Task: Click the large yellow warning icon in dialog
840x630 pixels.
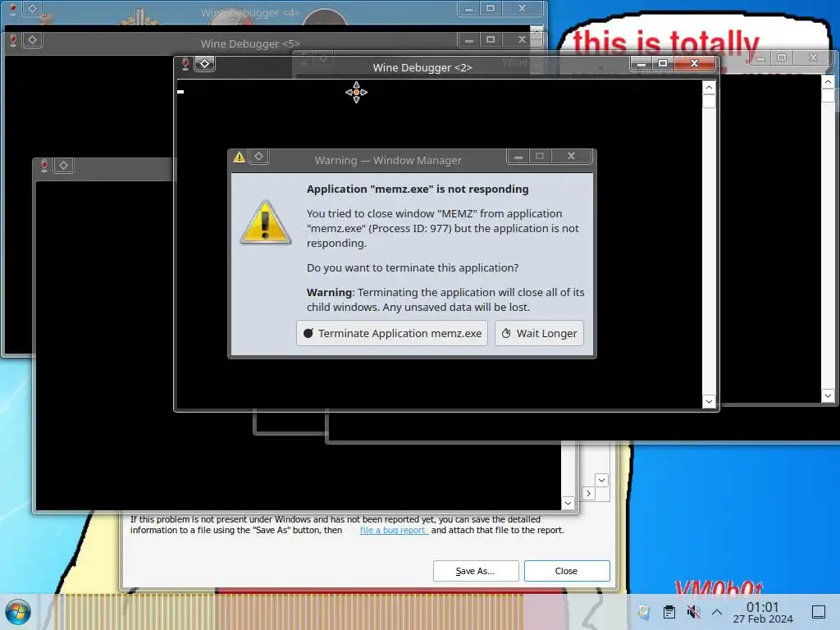Action: point(265,222)
